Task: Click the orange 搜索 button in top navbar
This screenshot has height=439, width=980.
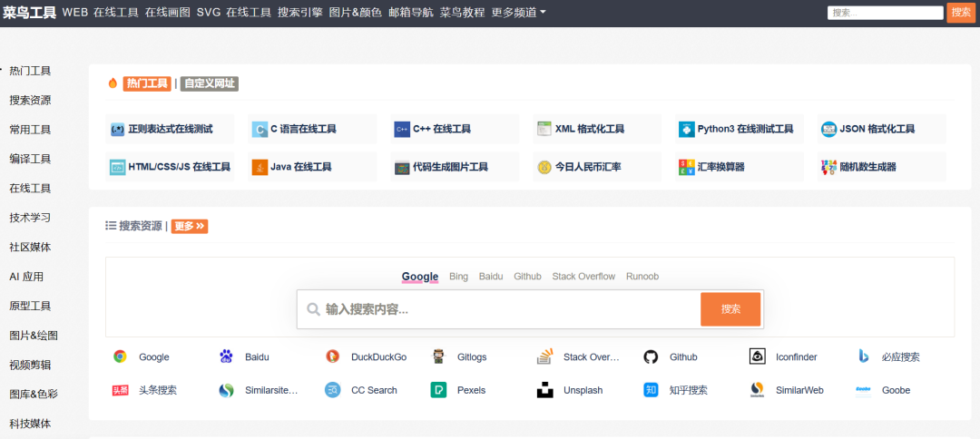Action: 961,13
